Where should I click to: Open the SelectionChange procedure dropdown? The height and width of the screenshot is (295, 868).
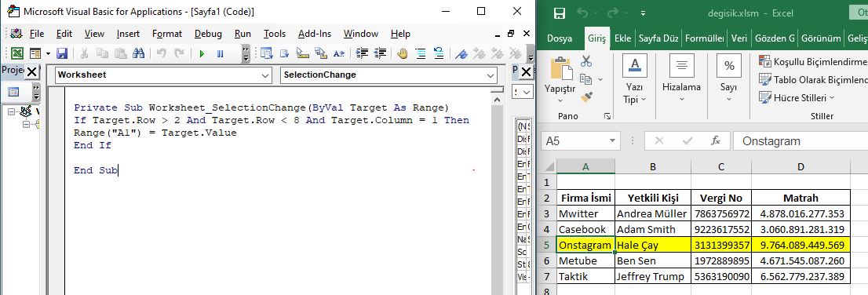coord(491,75)
